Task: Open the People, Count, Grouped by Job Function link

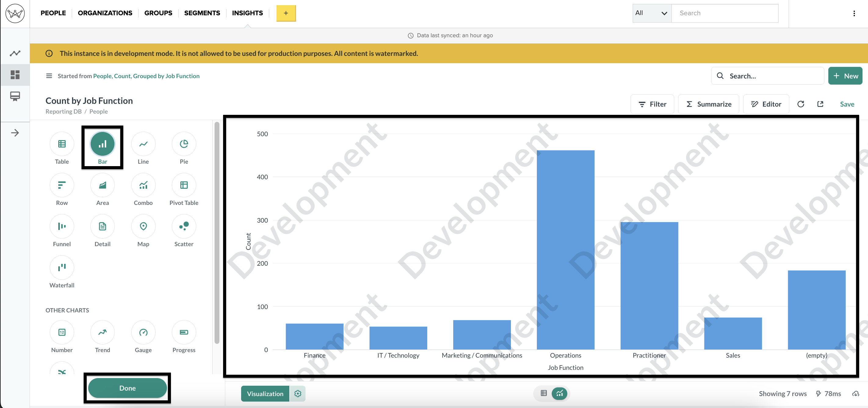Action: pos(146,76)
